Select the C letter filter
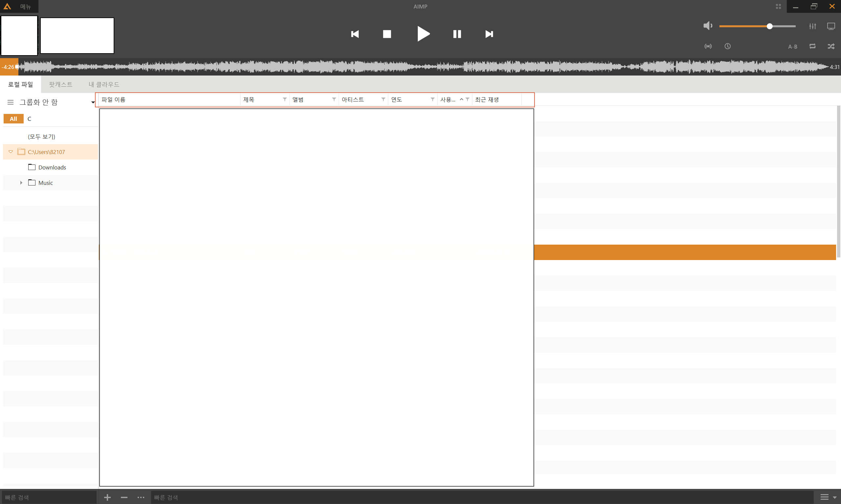 [29, 119]
